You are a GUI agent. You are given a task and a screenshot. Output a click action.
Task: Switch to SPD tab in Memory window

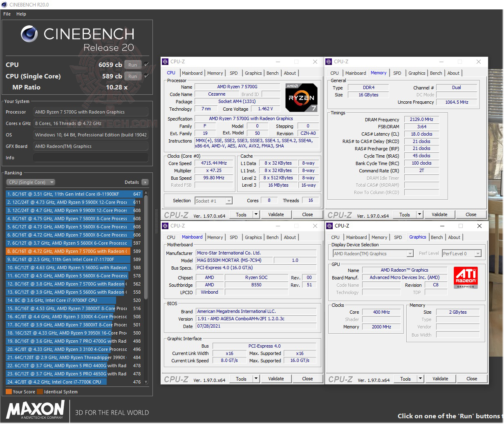[397, 73]
